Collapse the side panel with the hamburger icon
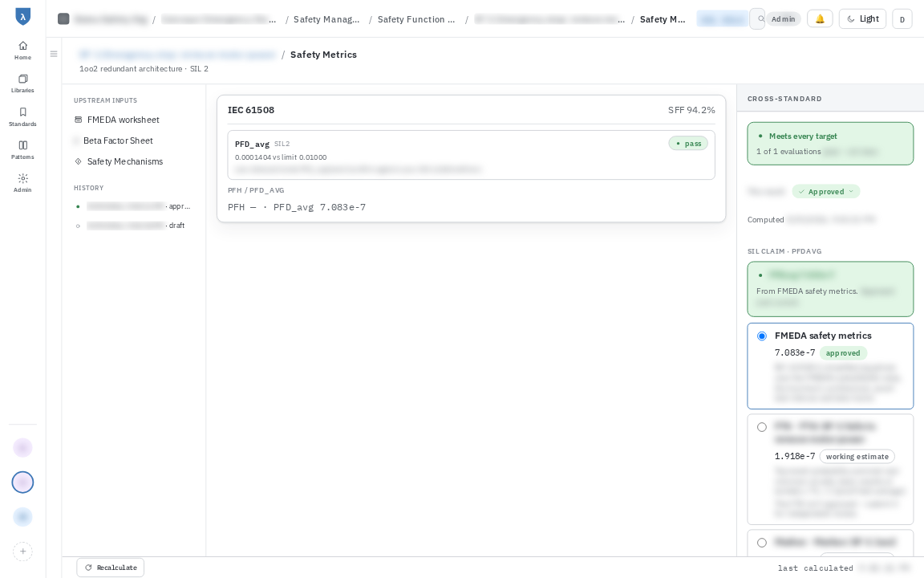Image resolution: width=924 pixels, height=578 pixels. coord(54,54)
